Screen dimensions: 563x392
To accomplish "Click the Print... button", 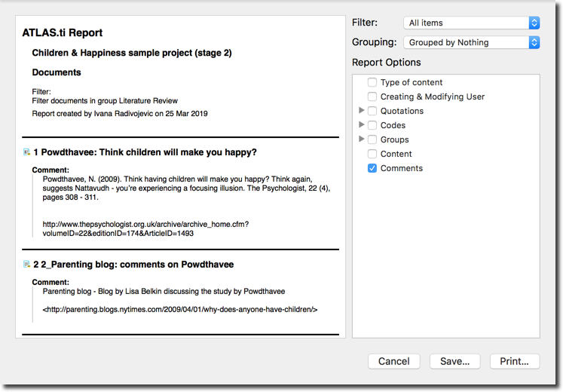I will point(515,362).
